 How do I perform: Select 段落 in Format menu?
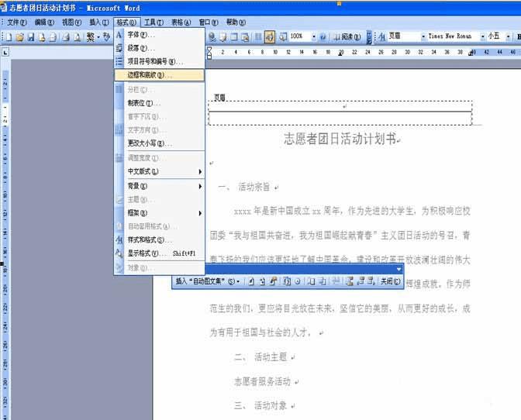(160, 48)
